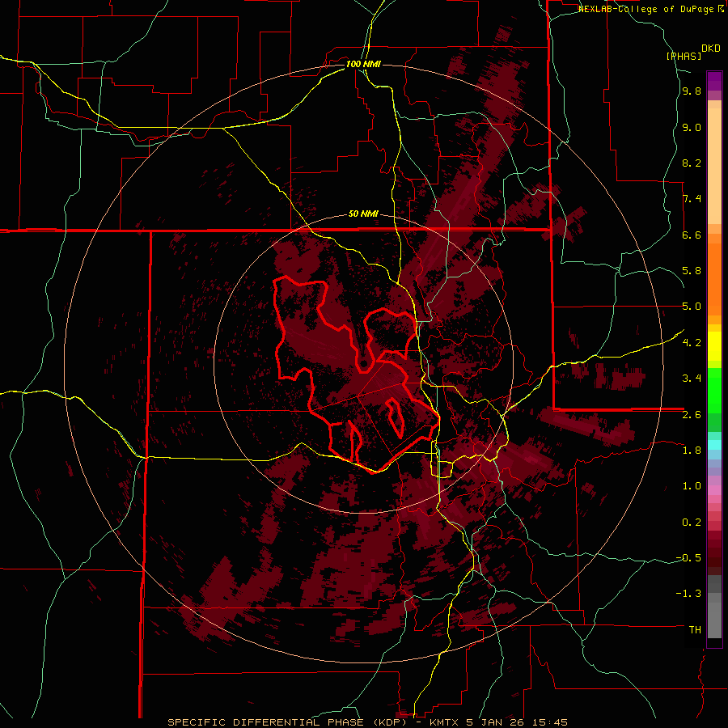The width and height of the screenshot is (728, 728).
Task: Pick the yellow segment of the color bar
Action: pyautogui.click(x=714, y=346)
